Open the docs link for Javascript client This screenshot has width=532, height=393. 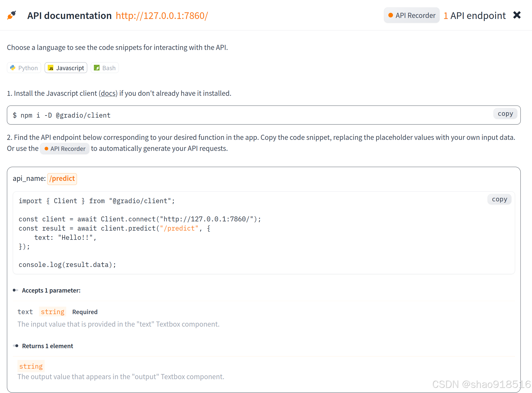click(108, 93)
